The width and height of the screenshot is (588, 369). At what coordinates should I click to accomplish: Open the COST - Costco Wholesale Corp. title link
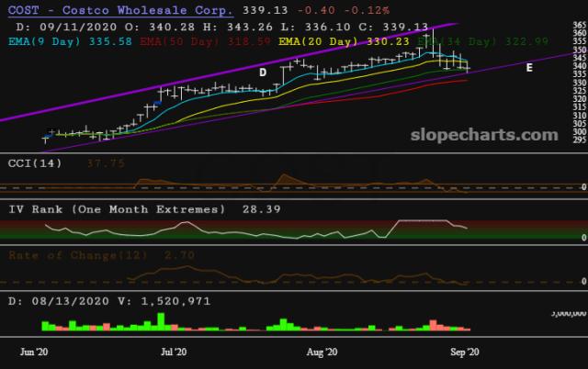point(120,10)
